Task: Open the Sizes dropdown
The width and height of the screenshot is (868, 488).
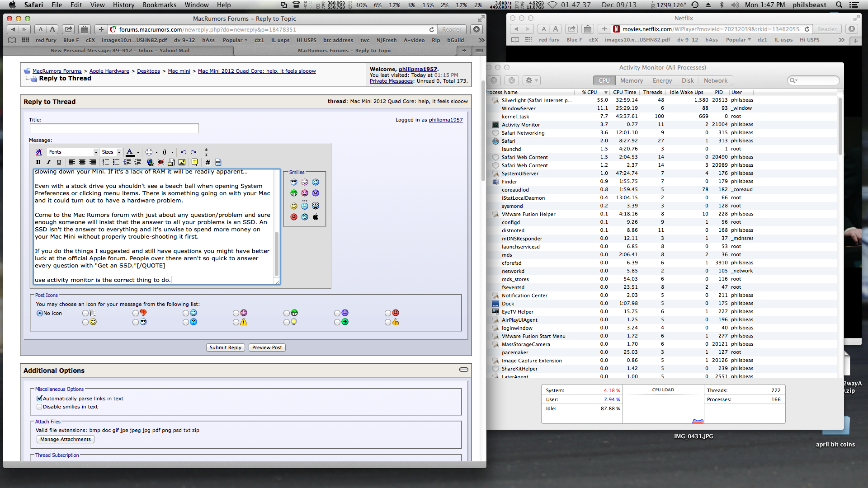Action: coord(111,152)
